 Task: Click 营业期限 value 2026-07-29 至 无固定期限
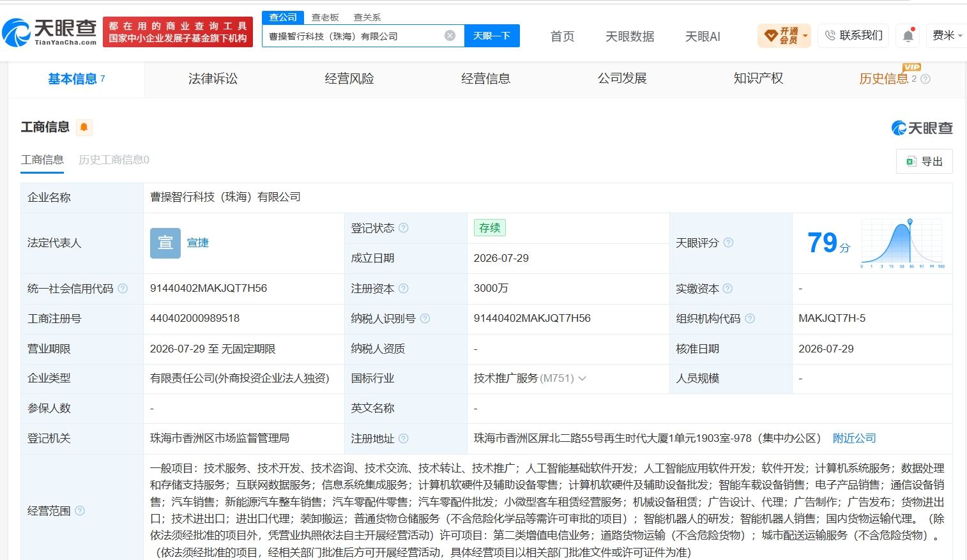[x=213, y=349]
